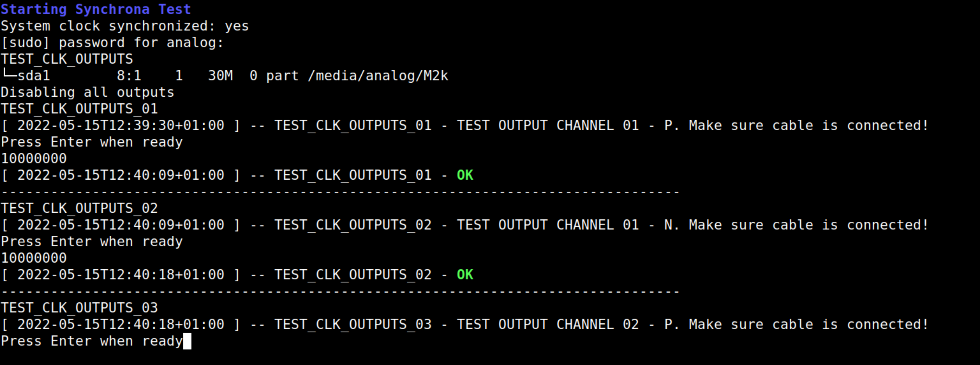The height and width of the screenshot is (365, 980).
Task: Click the blinking cursor after 'ready'
Action: [187, 341]
